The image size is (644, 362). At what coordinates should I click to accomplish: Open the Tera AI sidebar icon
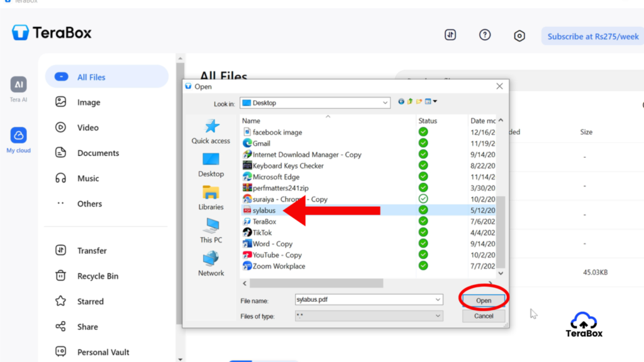[x=18, y=85]
